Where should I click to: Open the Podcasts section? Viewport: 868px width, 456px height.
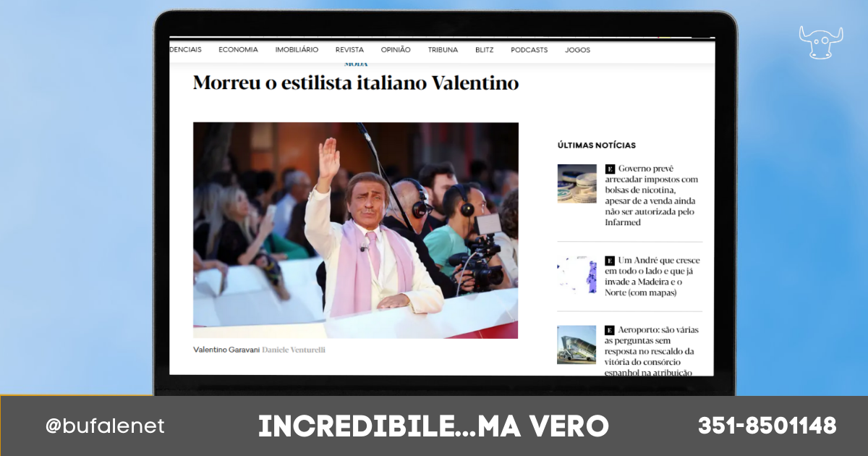point(529,50)
